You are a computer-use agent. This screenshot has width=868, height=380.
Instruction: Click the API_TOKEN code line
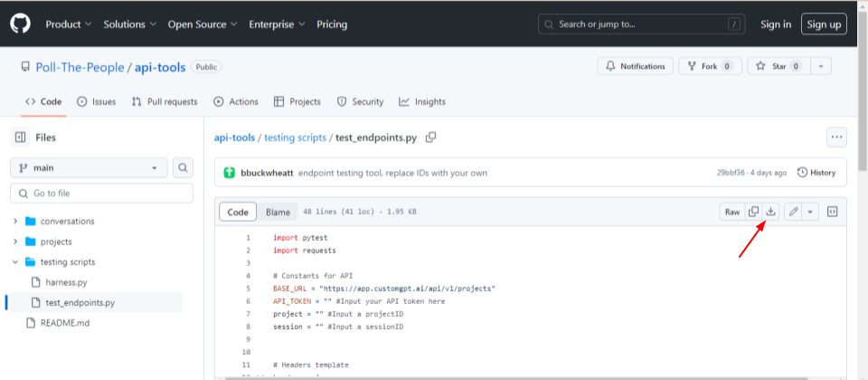click(359, 301)
